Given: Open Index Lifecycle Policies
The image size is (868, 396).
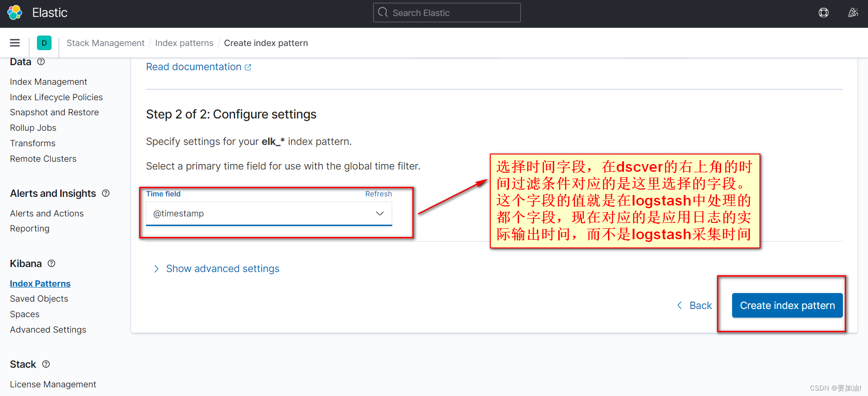Looking at the screenshot, I should pyautogui.click(x=57, y=97).
